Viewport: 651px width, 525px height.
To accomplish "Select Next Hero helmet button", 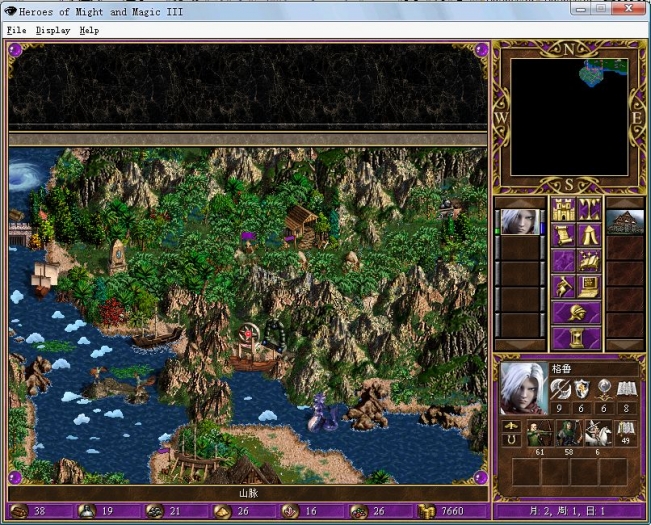I will click(x=576, y=313).
